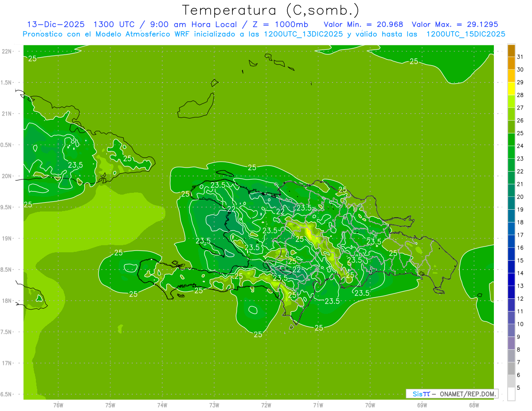Click the 9.5N latitude axis label
Image resolution: width=532 pixels, height=411 pixels.
coord(6,207)
